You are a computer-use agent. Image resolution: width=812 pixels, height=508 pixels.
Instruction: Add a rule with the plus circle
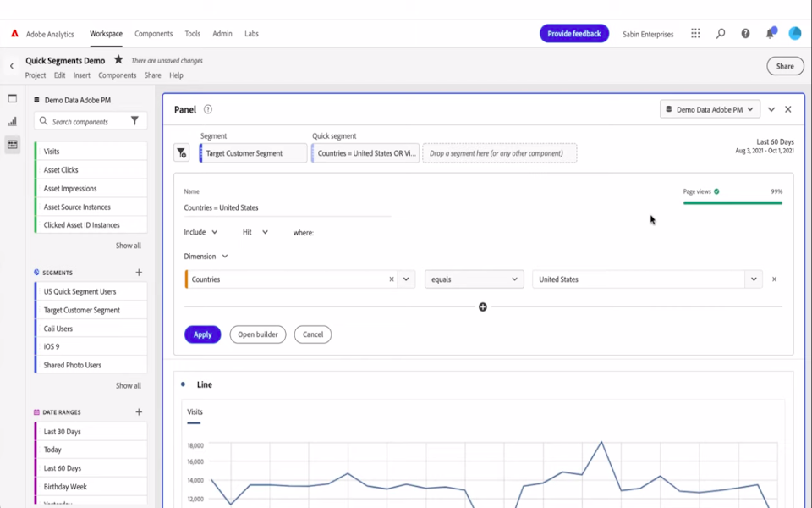[x=483, y=306]
